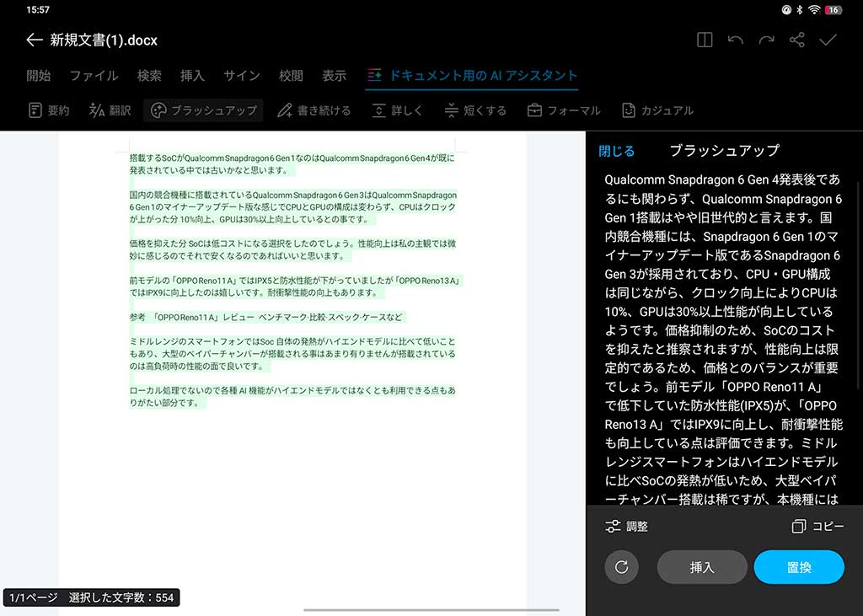This screenshot has height=616, width=863.
Task: Click the page and selected character count status
Action: pos(91,597)
